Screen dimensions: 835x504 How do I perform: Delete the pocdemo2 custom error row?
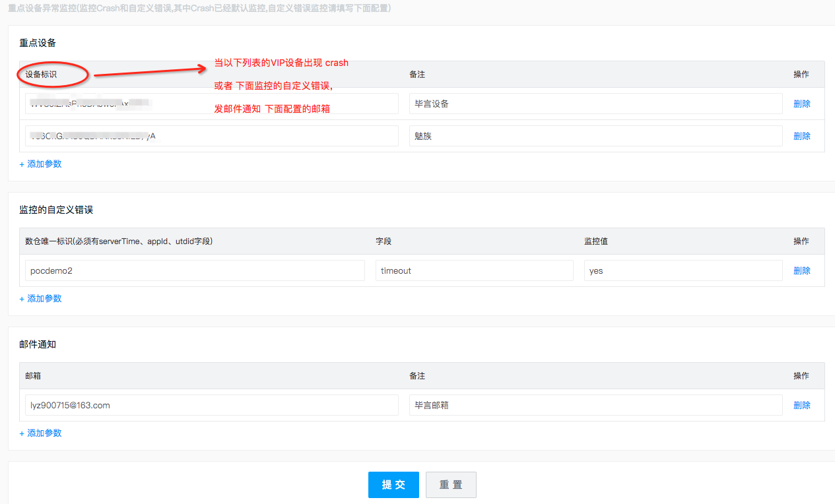[x=801, y=270]
